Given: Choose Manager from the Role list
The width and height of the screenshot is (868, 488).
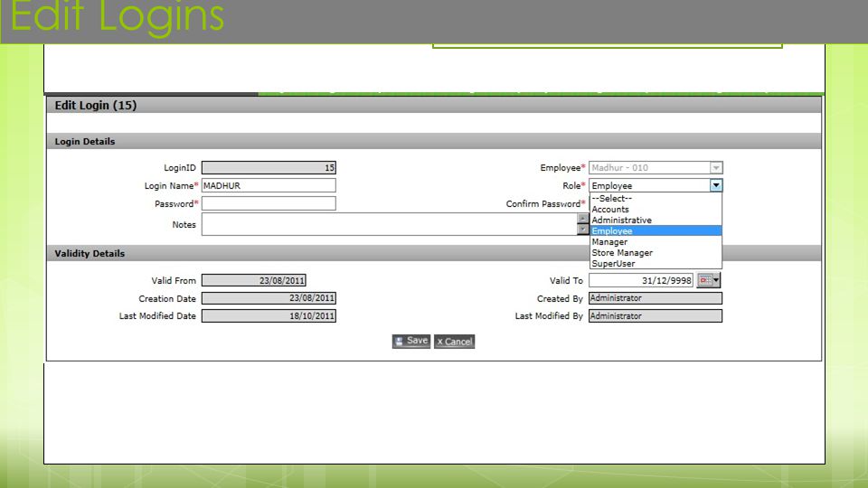Looking at the screenshot, I should point(656,242).
